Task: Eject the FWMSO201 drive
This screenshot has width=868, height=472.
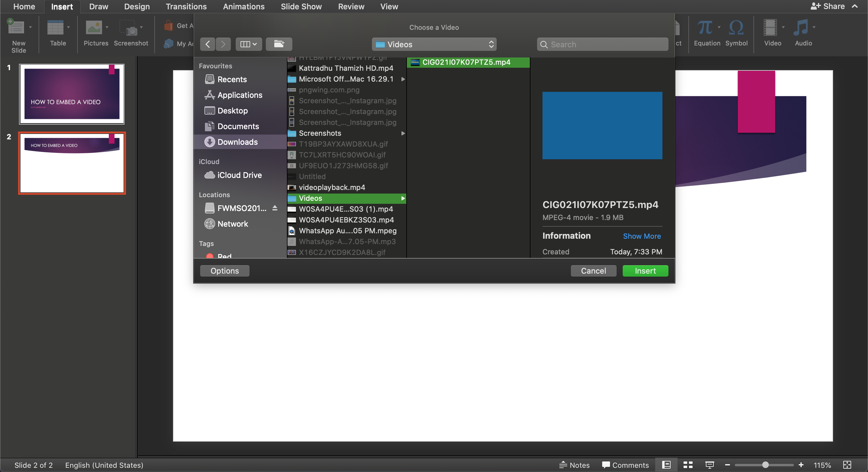Action: point(275,208)
